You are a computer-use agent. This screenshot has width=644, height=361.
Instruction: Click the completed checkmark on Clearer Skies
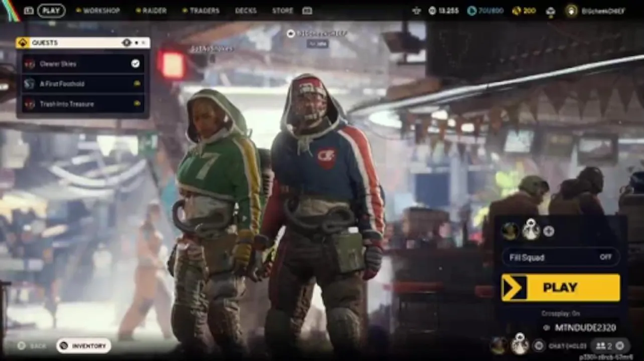pos(135,63)
